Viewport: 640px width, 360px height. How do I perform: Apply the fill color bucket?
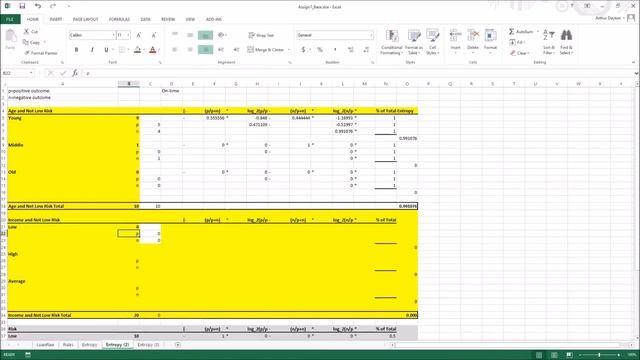click(x=138, y=50)
